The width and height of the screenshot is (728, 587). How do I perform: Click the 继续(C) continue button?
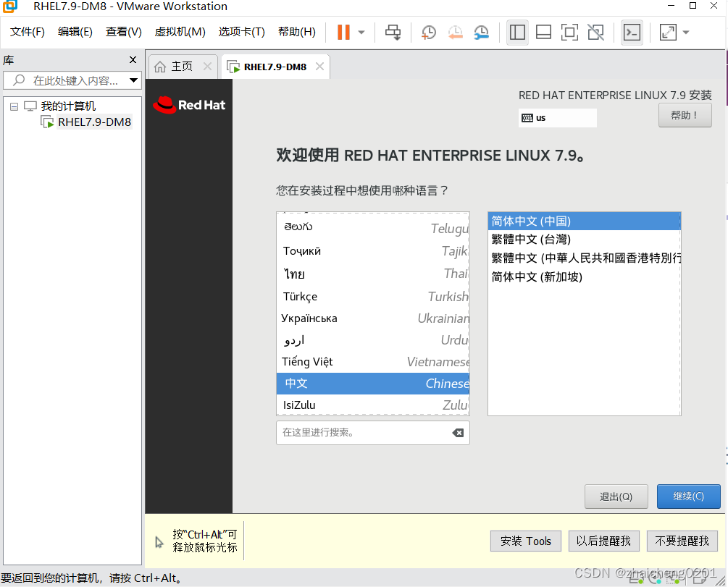tap(689, 497)
